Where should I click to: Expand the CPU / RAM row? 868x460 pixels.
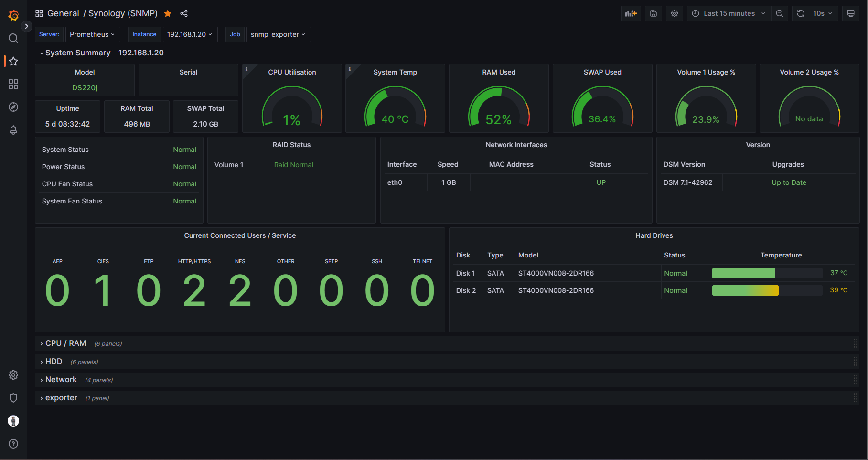(x=65, y=343)
